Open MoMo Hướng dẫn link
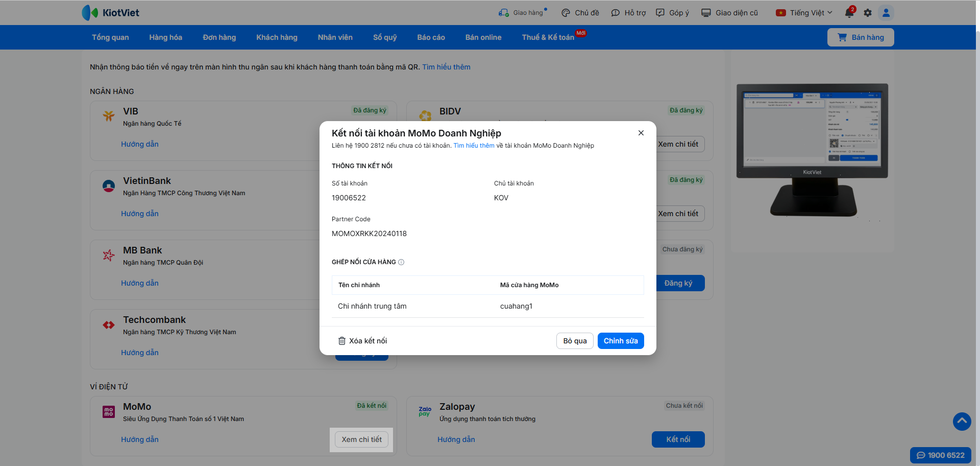The image size is (980, 466). click(x=140, y=439)
